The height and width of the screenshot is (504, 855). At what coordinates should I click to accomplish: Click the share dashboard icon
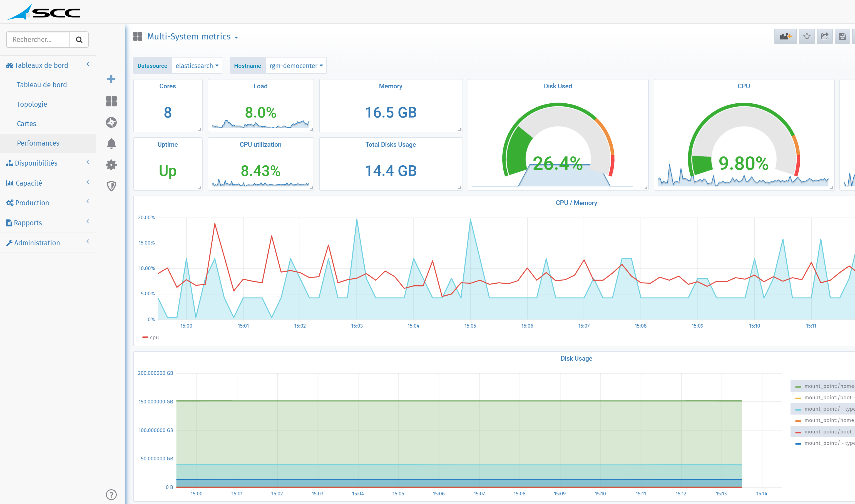click(824, 36)
